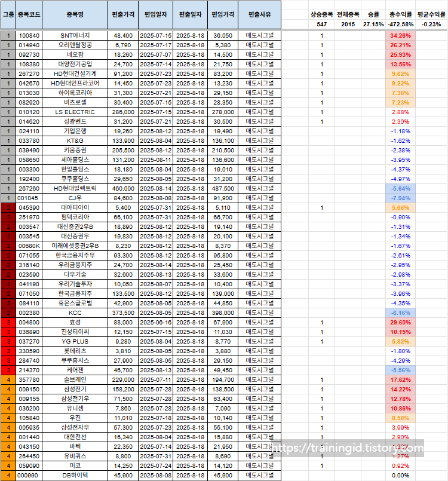448x481 pixels.
Task: Click the 전체종목 summary label
Action: click(x=348, y=14)
